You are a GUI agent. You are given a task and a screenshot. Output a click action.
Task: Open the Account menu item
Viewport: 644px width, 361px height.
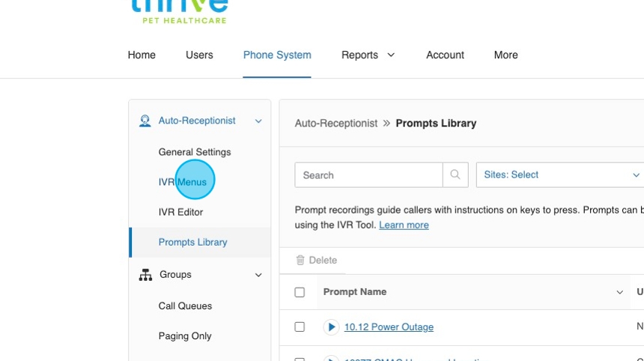pyautogui.click(x=445, y=55)
